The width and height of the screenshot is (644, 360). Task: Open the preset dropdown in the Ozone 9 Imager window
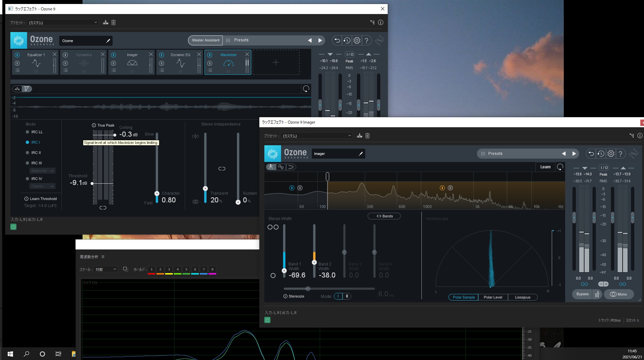[x=316, y=136]
